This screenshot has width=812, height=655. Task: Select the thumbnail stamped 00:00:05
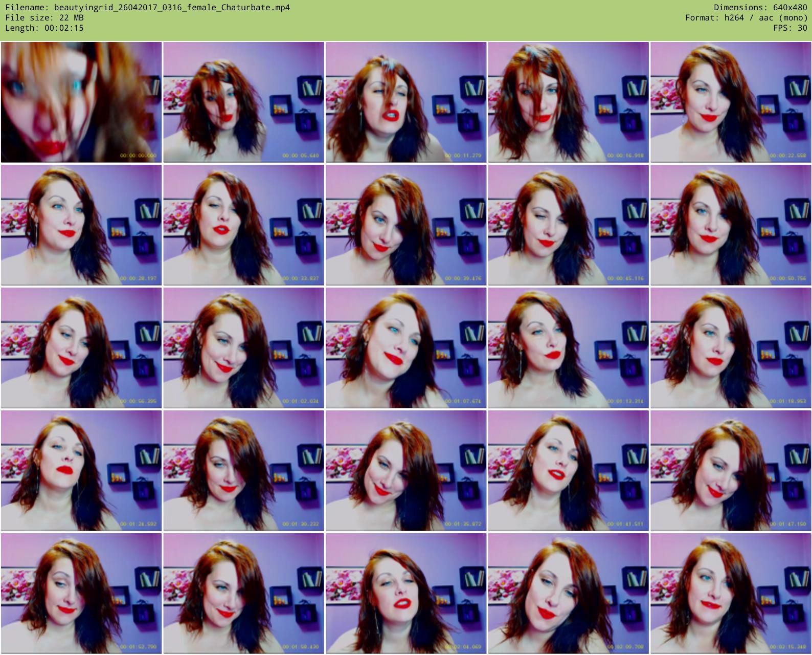[243, 102]
